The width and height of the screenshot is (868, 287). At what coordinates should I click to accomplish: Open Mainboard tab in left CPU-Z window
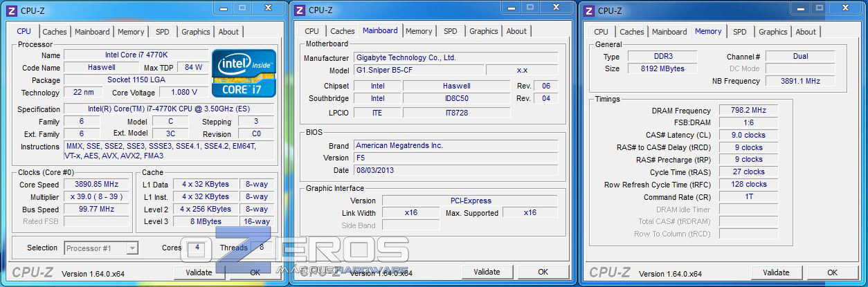click(x=92, y=32)
